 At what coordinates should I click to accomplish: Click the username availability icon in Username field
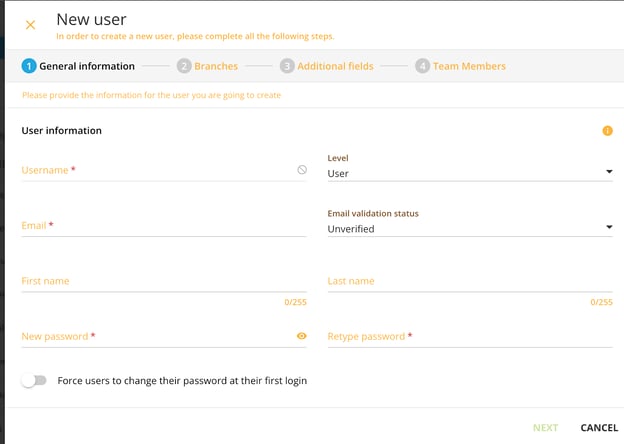coord(302,170)
